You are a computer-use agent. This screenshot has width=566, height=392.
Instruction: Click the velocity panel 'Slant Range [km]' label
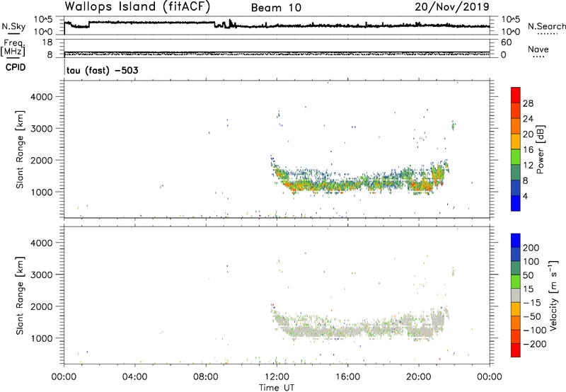click(x=21, y=296)
